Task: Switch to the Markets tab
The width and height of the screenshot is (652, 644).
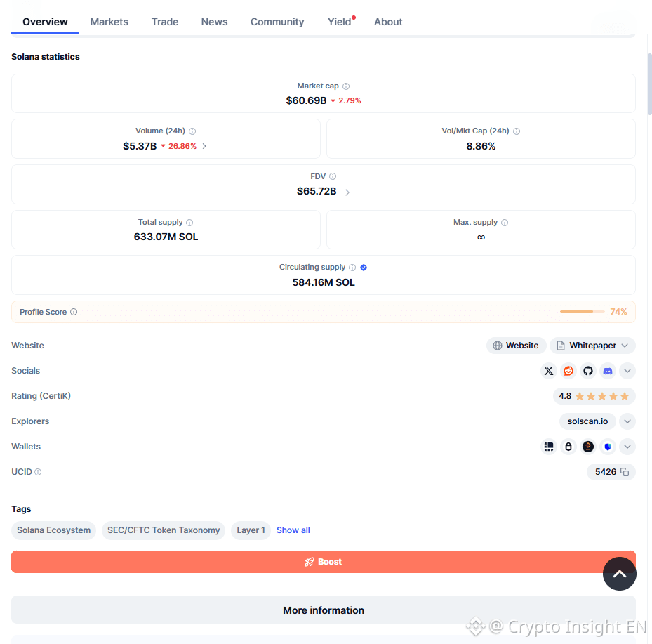Action: (109, 22)
